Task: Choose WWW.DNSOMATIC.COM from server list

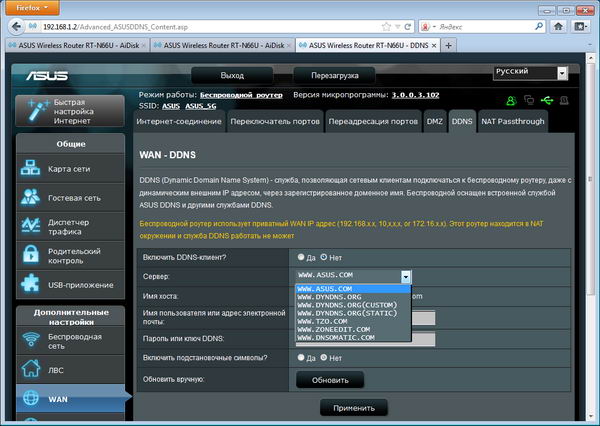Action: click(353, 337)
